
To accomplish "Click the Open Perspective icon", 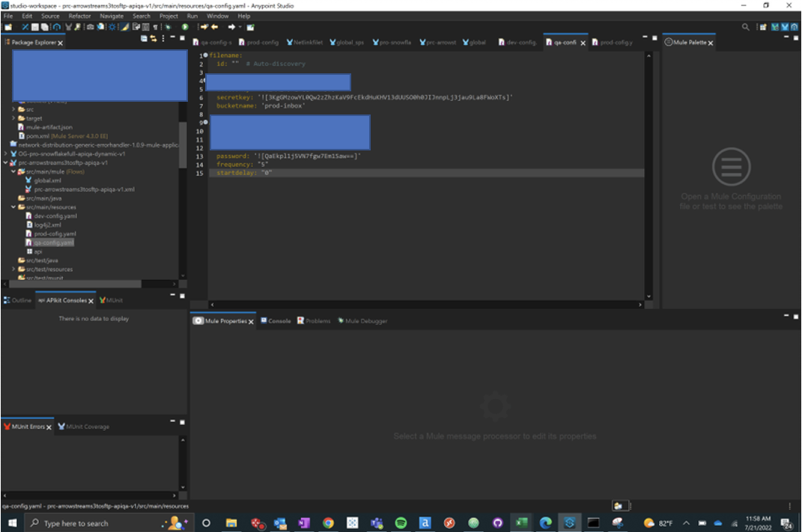I will [x=763, y=27].
